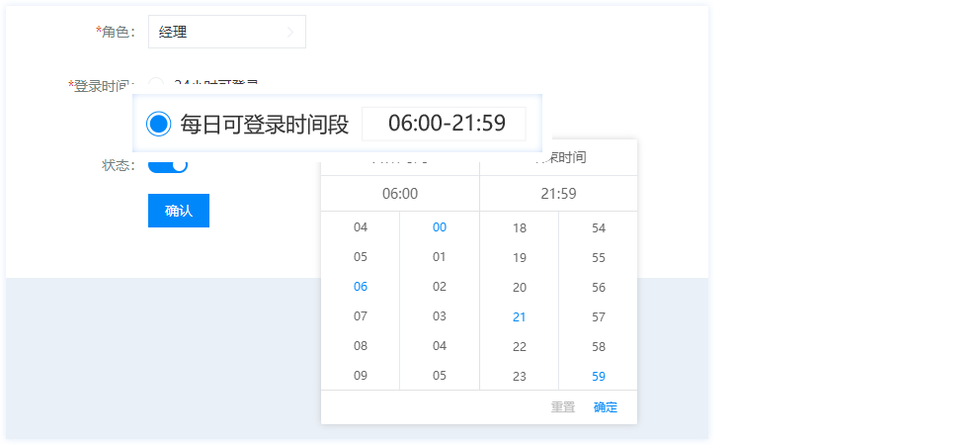Click the 21:59 end time input in picker
980x445 pixels.
(x=558, y=194)
